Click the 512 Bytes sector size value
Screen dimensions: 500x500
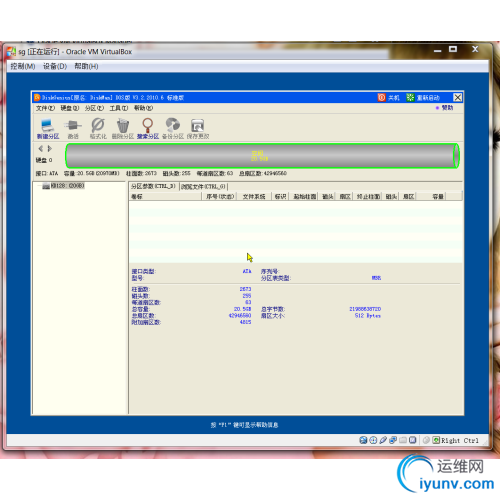(x=368, y=315)
